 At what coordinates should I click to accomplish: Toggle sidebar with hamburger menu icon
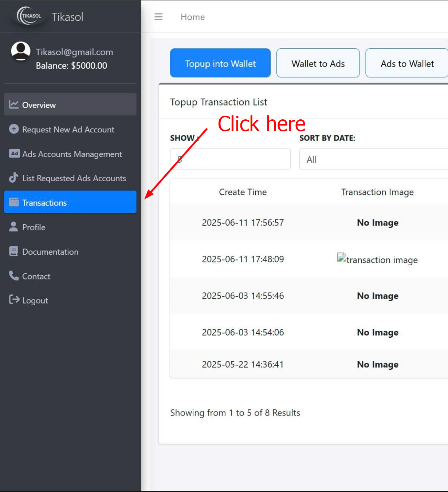pyautogui.click(x=158, y=17)
